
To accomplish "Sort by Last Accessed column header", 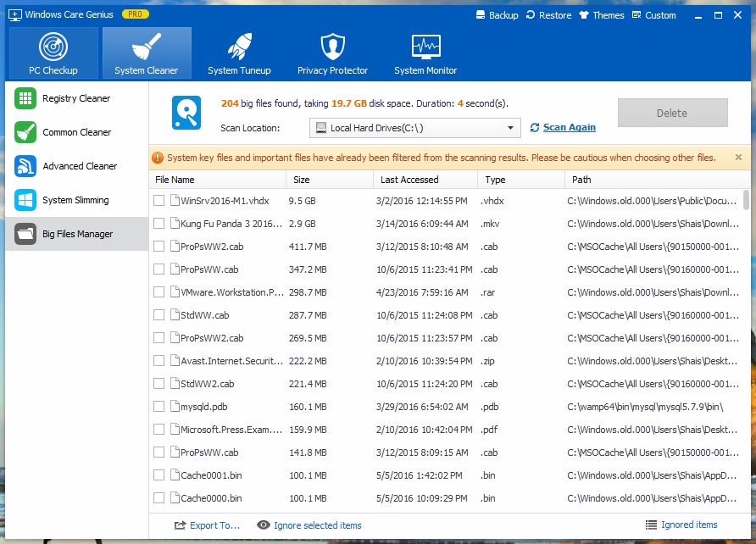I will point(425,180).
